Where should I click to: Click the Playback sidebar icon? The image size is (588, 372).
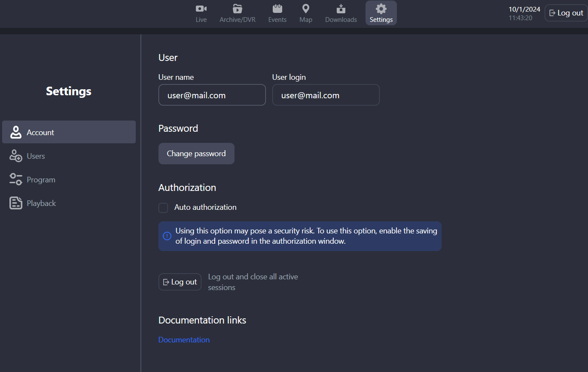click(x=16, y=203)
